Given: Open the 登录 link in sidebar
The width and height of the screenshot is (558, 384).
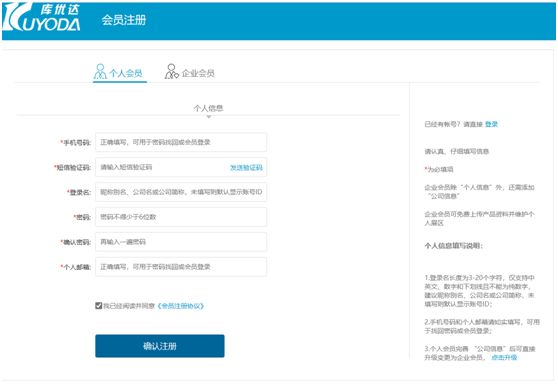Looking at the screenshot, I should (491, 124).
